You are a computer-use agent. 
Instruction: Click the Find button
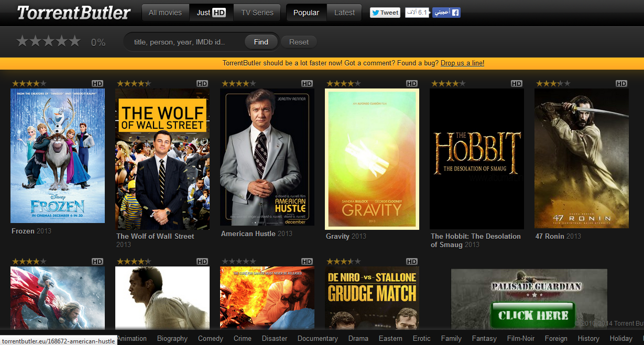point(261,42)
